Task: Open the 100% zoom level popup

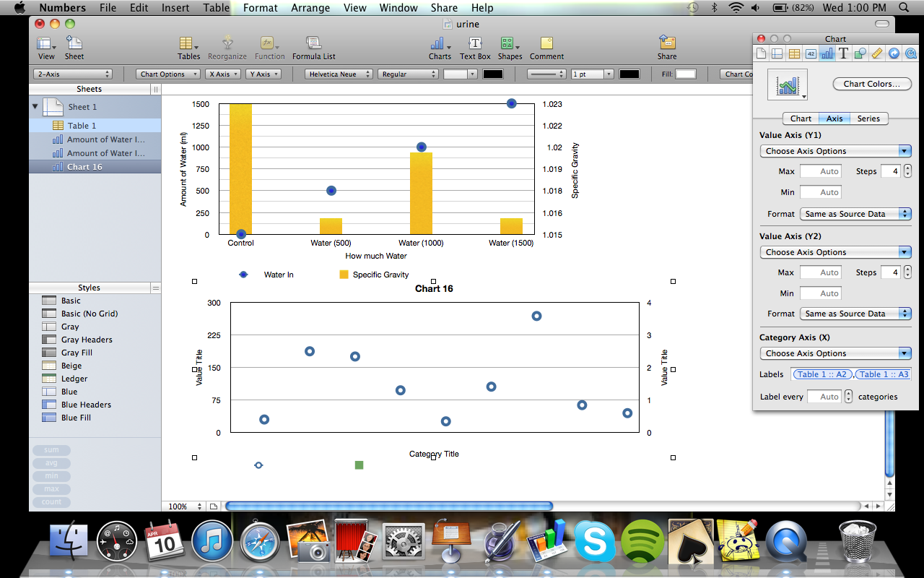Action: 183,506
